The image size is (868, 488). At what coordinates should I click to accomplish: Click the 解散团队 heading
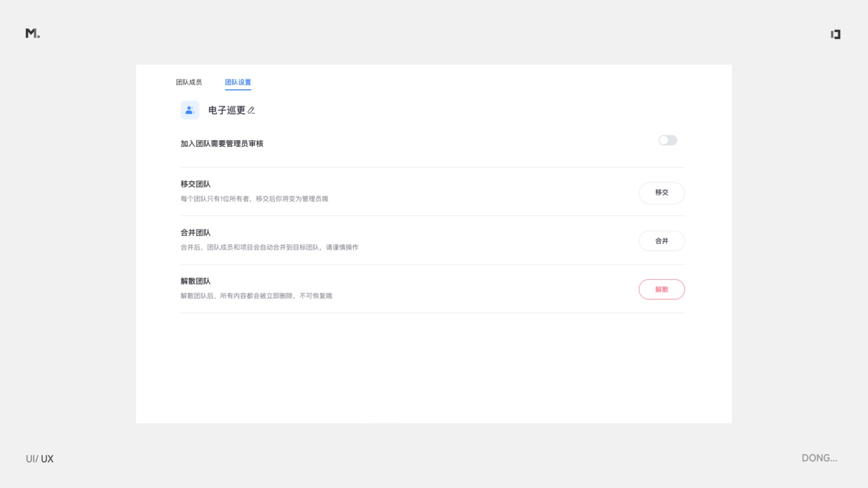tap(196, 281)
